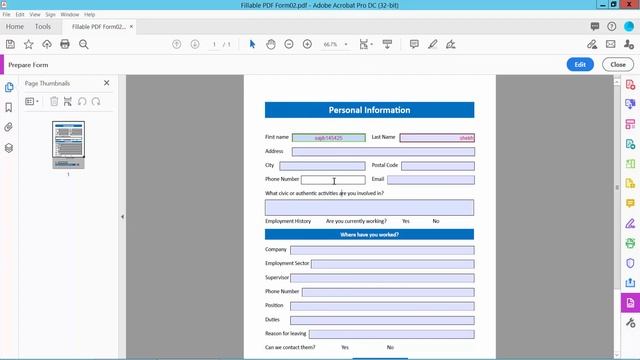This screenshot has height=360, width=640.
Task: Open the Fill & Sign pen icon at top right
Action: point(592,44)
